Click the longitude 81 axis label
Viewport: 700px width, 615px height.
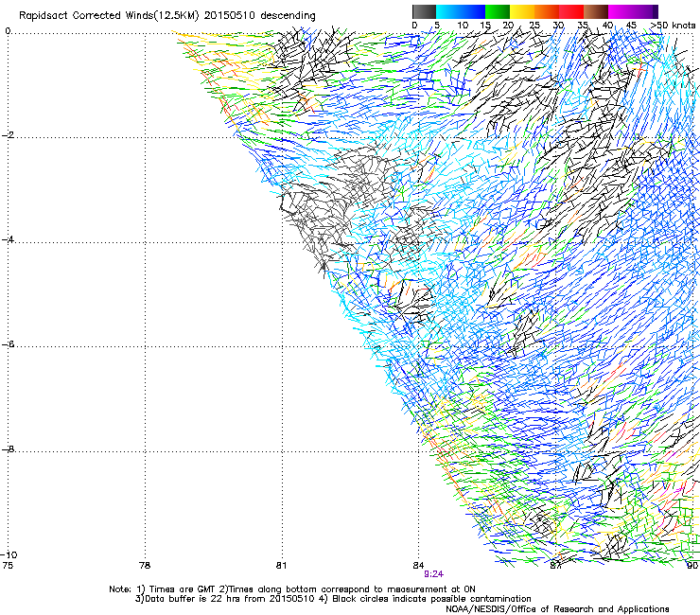[x=281, y=566]
